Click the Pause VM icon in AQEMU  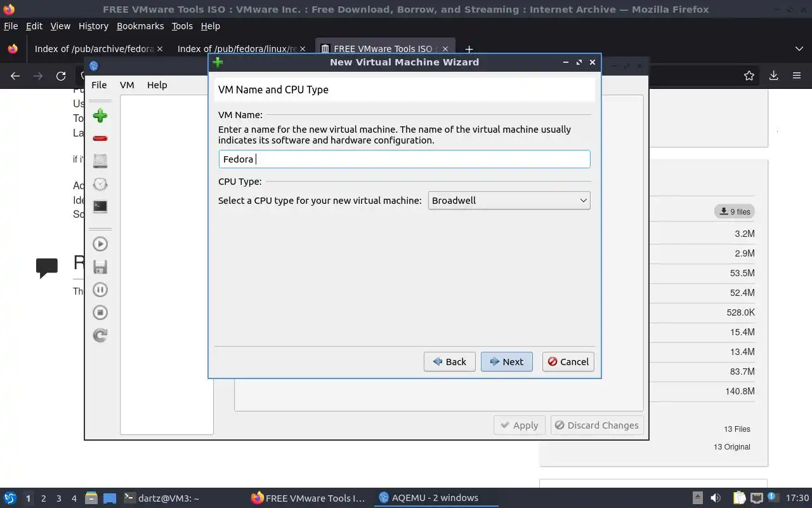click(100, 290)
